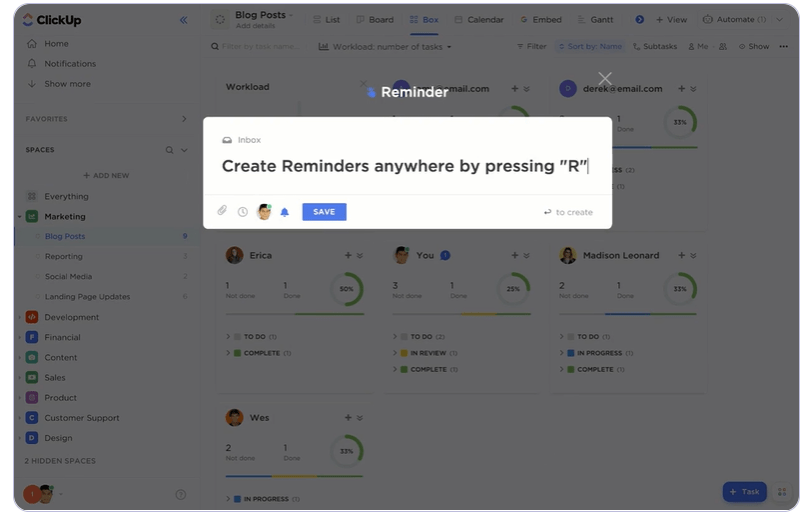Click Sort by: Name
Screen dimensions: 810x517
(590, 46)
